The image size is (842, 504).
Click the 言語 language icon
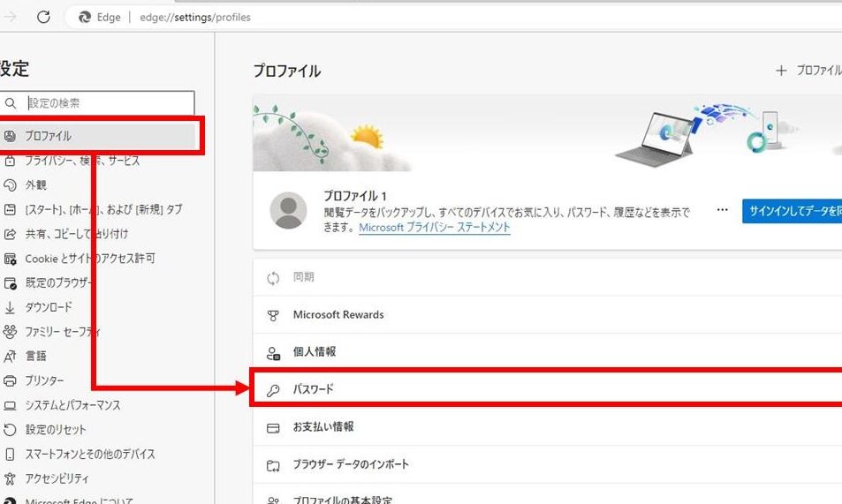[11, 357]
